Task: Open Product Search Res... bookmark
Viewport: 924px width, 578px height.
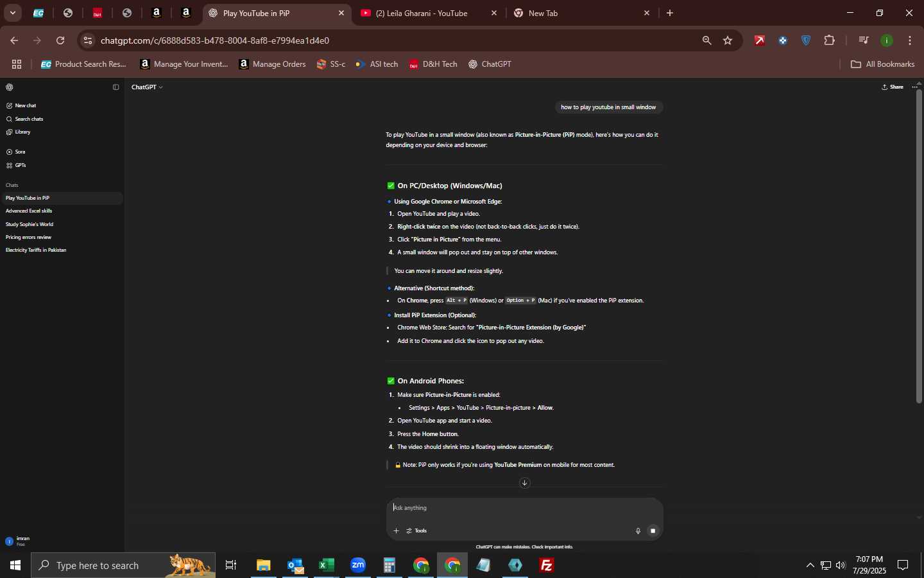Action: coord(83,64)
